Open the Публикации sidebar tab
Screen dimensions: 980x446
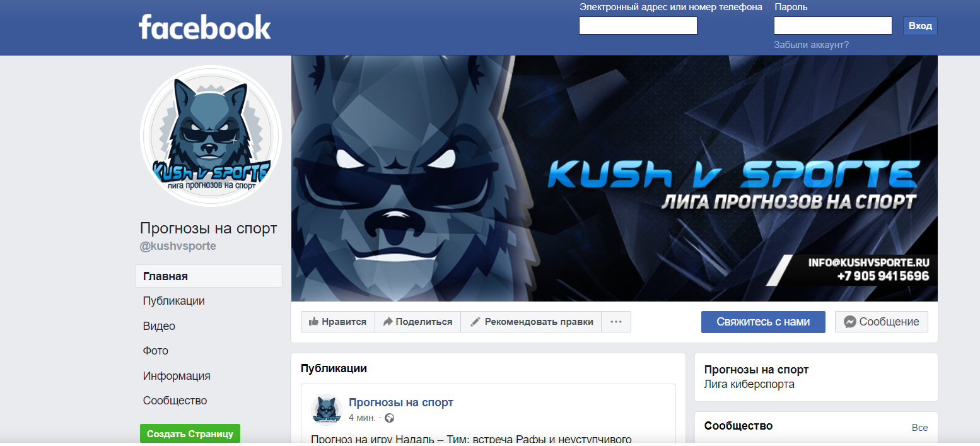point(174,301)
